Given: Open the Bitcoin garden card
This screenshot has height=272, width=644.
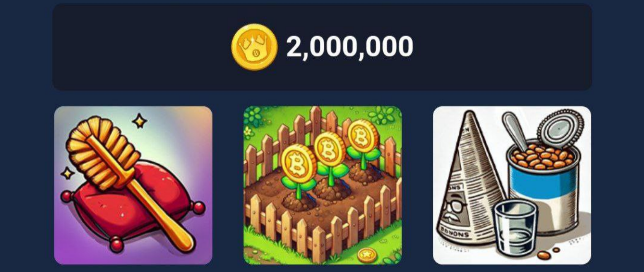Looking at the screenshot, I should click(x=322, y=185).
